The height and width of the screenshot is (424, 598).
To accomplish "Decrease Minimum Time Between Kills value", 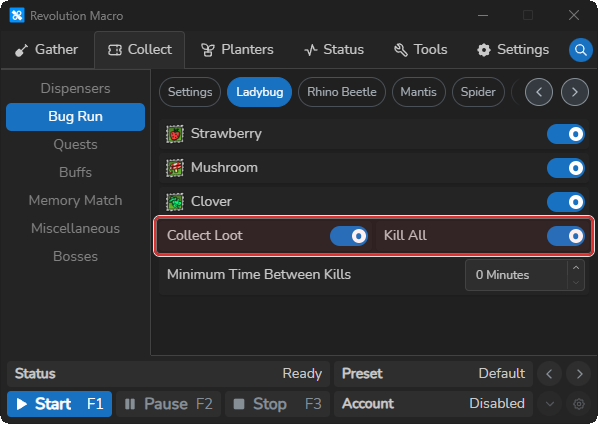I will pyautogui.click(x=576, y=283).
